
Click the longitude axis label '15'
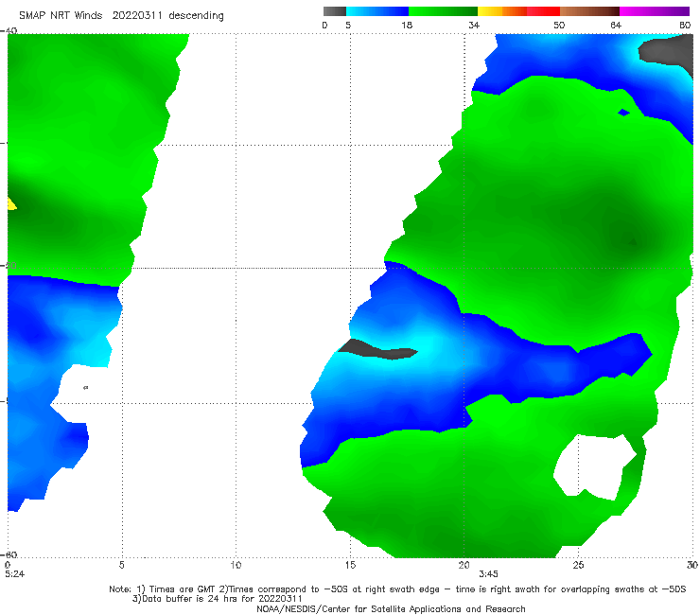point(350,565)
